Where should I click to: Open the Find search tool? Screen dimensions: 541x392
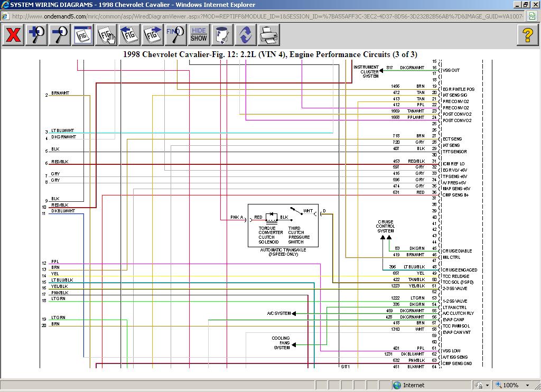click(175, 35)
